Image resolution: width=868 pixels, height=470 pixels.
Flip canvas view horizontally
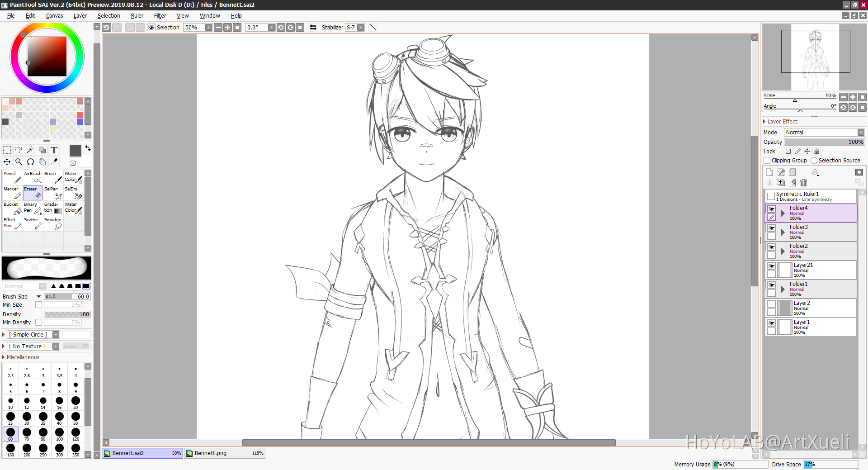(313, 28)
